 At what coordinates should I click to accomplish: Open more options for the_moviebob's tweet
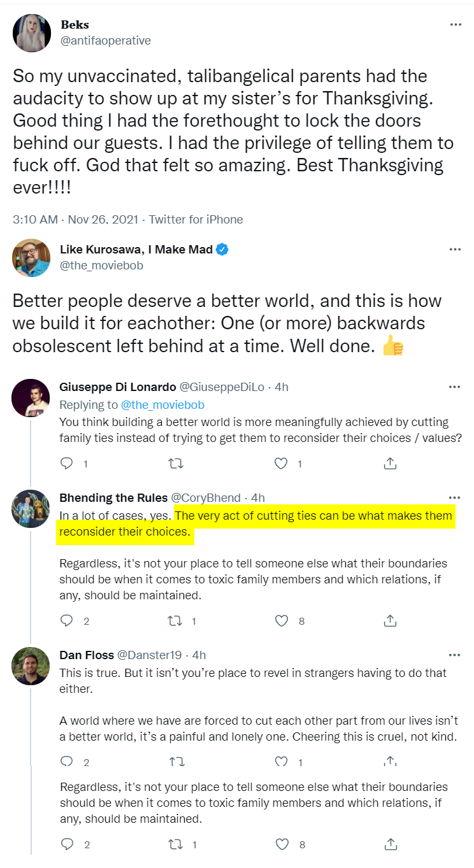coord(455,250)
